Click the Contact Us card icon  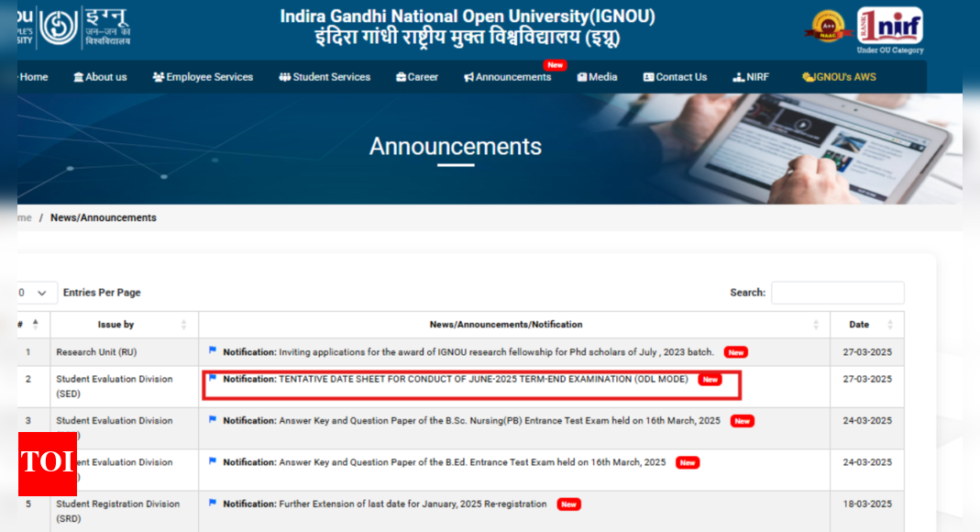point(649,77)
